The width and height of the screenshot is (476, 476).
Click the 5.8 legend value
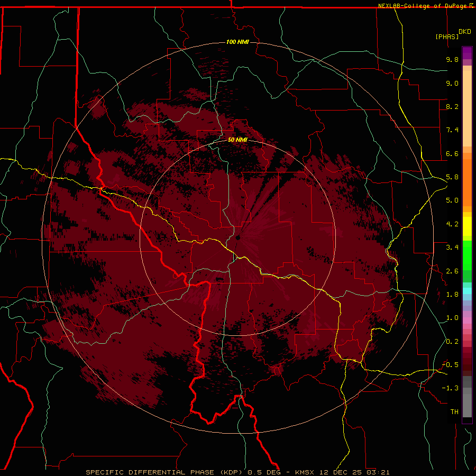click(452, 177)
